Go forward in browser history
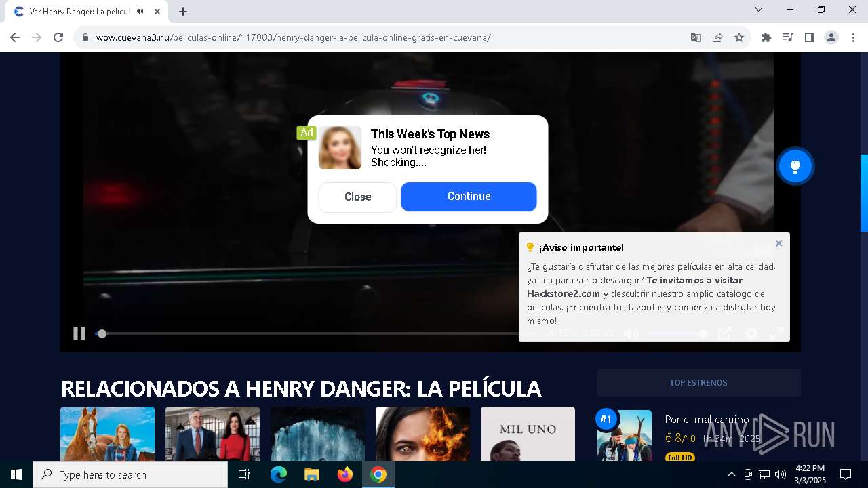This screenshot has width=868, height=488. pos(37,37)
